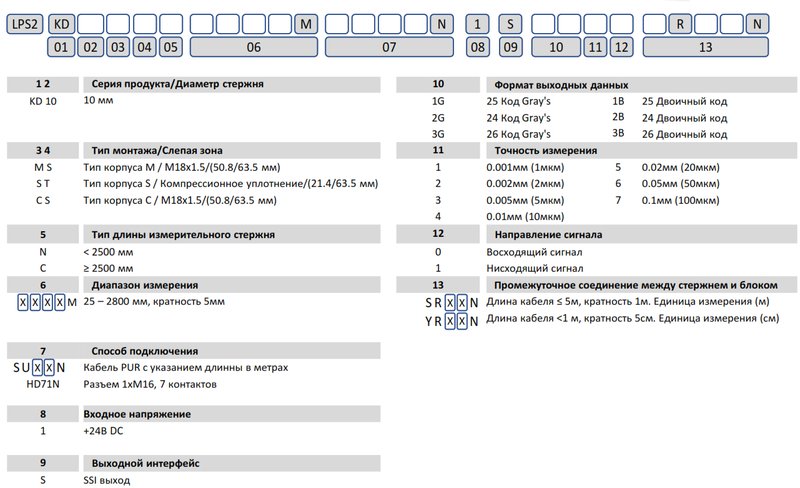Click "0.01мм (10мкм)" accuracy value
The height and width of the screenshot is (488, 800).
[525, 216]
